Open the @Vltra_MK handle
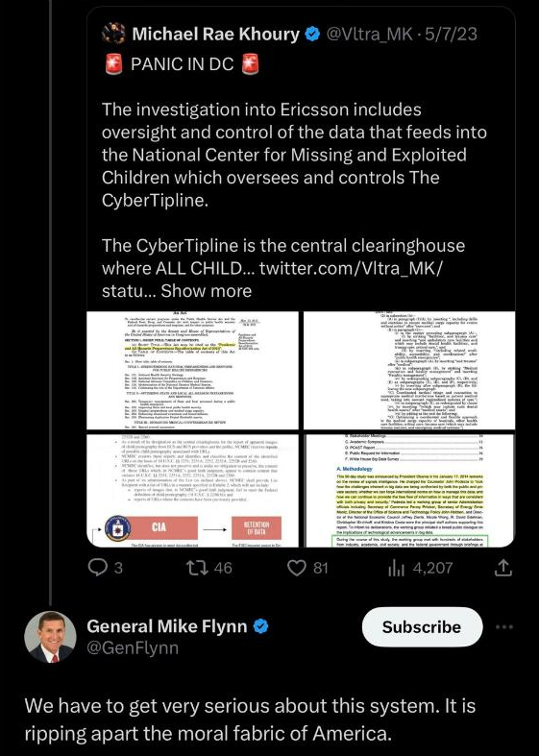539x756 pixels. tap(369, 34)
